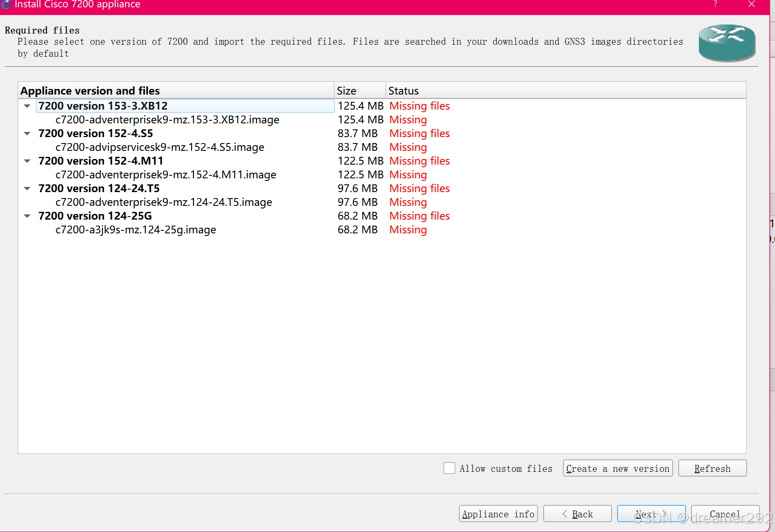Click the 125.4 MB size of version 153-3.XB12
The height and width of the screenshot is (532, 775).
click(x=360, y=106)
